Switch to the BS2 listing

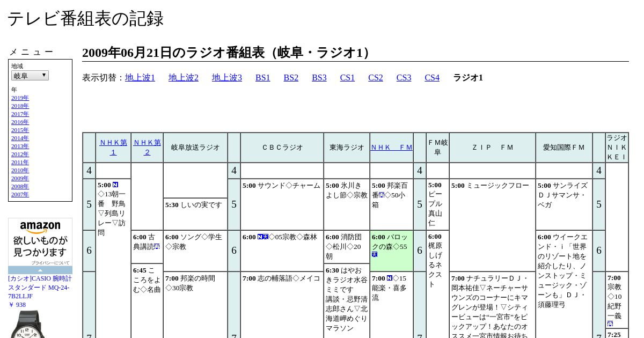(291, 78)
